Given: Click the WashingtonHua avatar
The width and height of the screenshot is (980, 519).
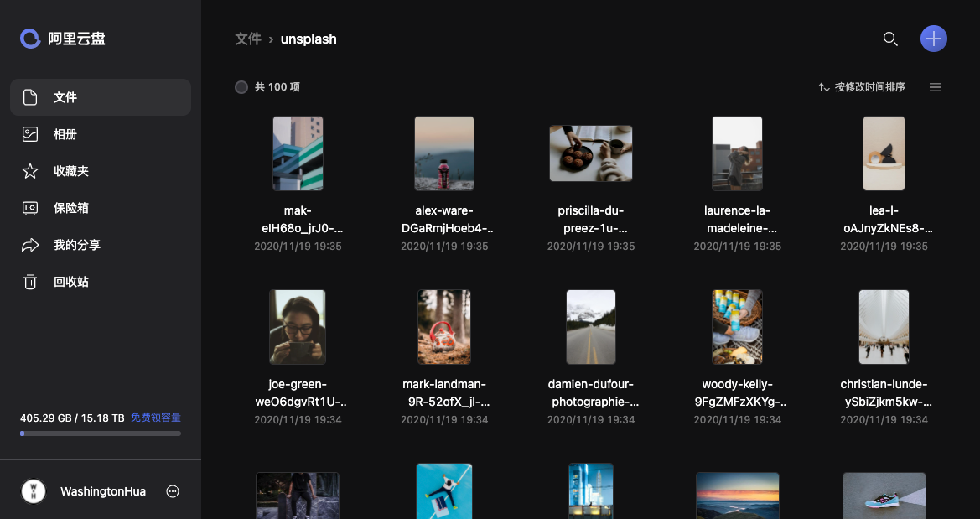Looking at the screenshot, I should click(x=34, y=491).
